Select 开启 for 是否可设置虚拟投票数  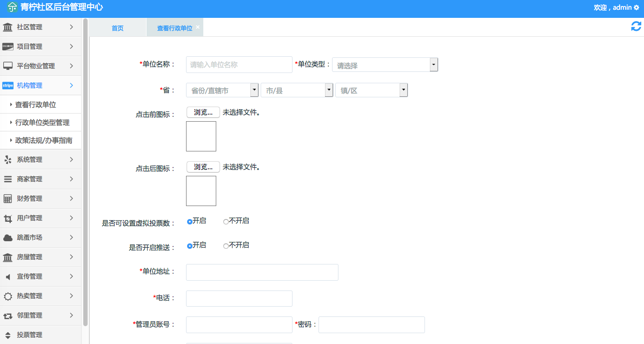(x=189, y=222)
